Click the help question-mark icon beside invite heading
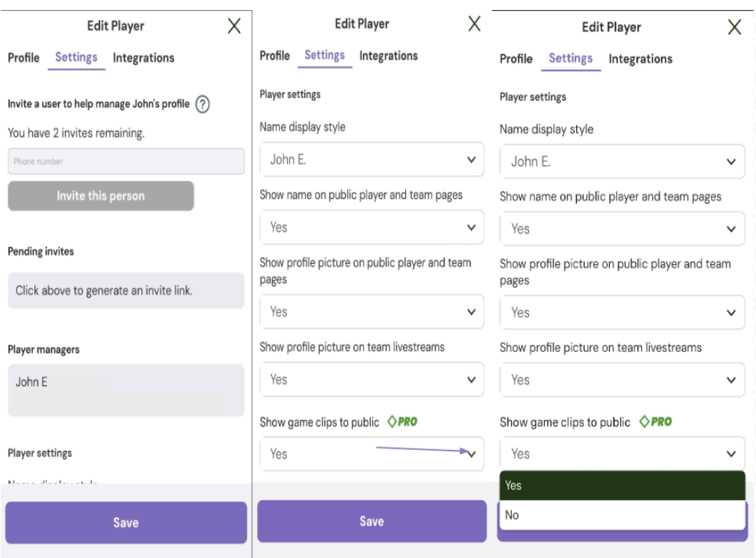756x558 pixels. pos(203,104)
